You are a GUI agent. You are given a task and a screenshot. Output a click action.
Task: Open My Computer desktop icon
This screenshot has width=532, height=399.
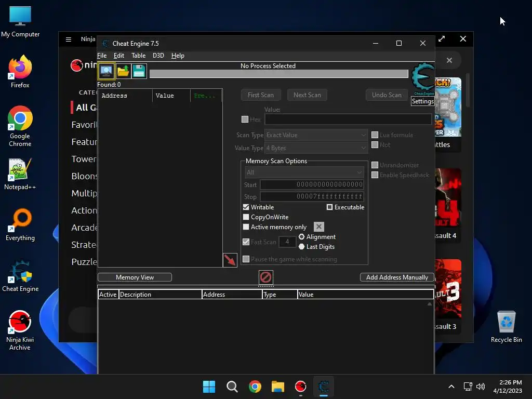pos(20,21)
